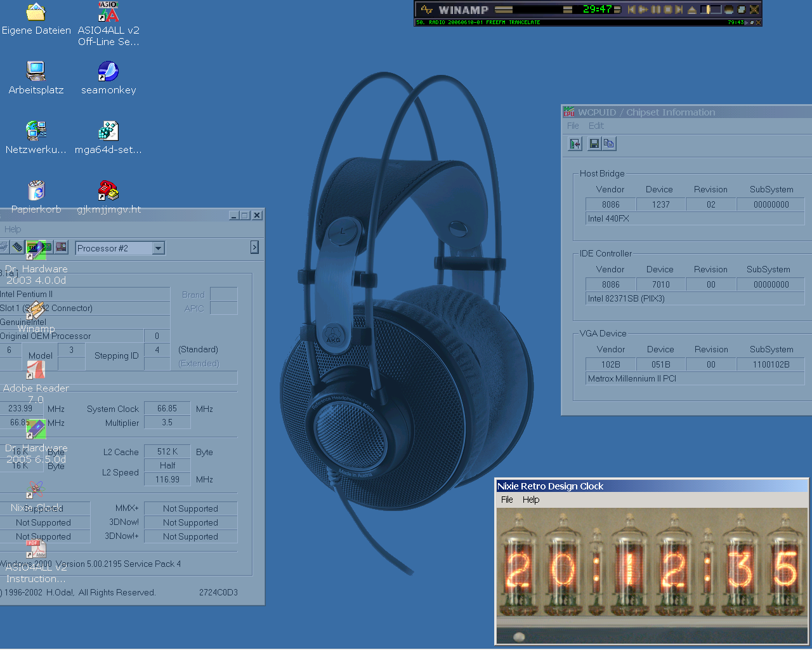812x650 pixels.
Task: Stop Winamp playback
Action: point(667,10)
